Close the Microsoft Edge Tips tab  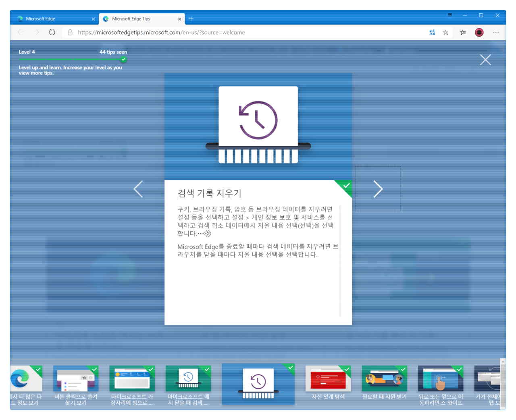tap(179, 19)
